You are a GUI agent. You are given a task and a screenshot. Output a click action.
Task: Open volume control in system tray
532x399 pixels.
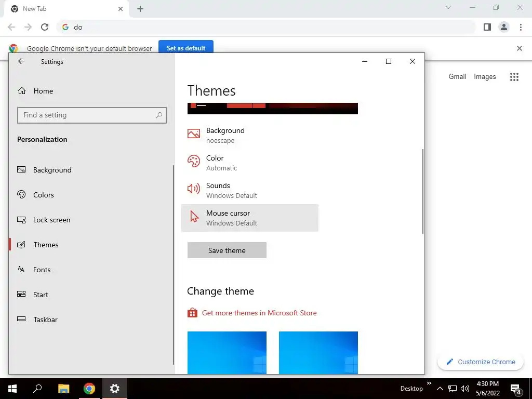click(x=465, y=389)
